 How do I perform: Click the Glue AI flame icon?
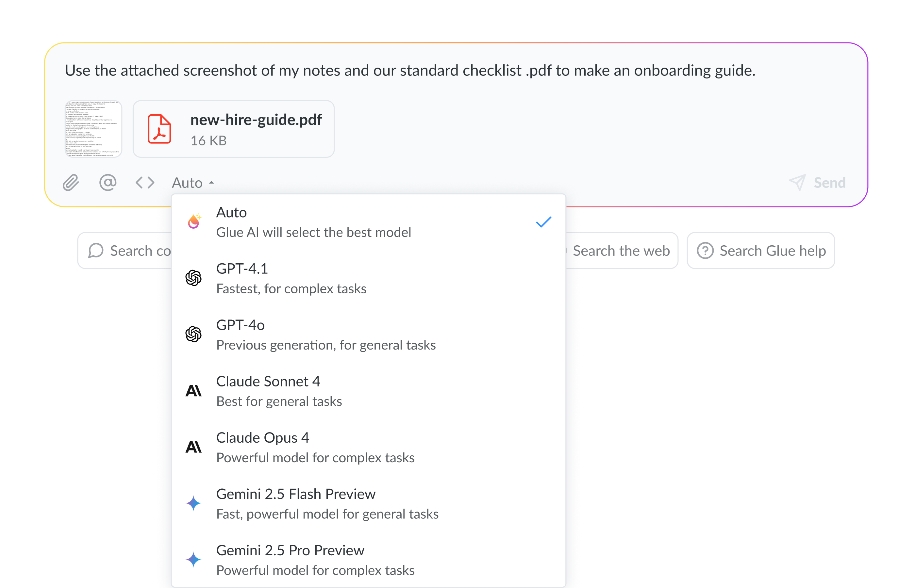point(194,222)
